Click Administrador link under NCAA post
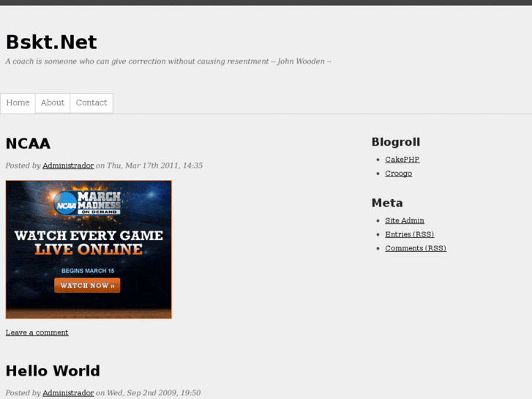The width and height of the screenshot is (532, 399). [68, 165]
